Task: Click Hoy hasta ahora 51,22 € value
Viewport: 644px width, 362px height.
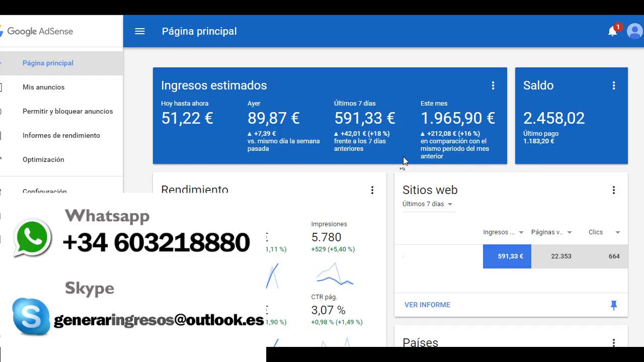Action: pyautogui.click(x=187, y=118)
